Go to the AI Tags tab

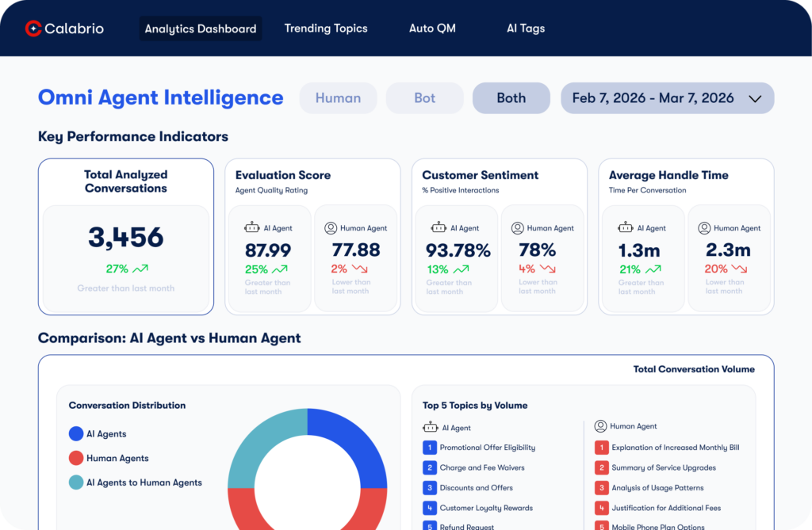tap(526, 29)
